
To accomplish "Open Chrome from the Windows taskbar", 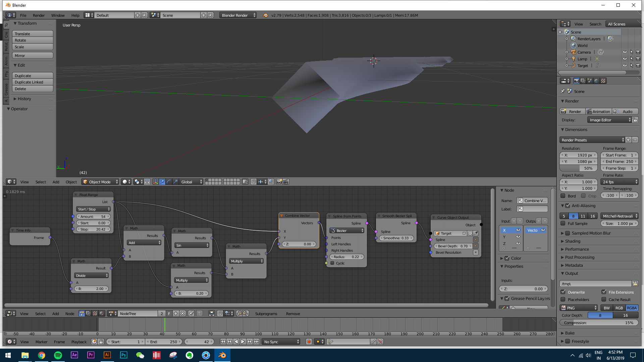I will click(42, 355).
